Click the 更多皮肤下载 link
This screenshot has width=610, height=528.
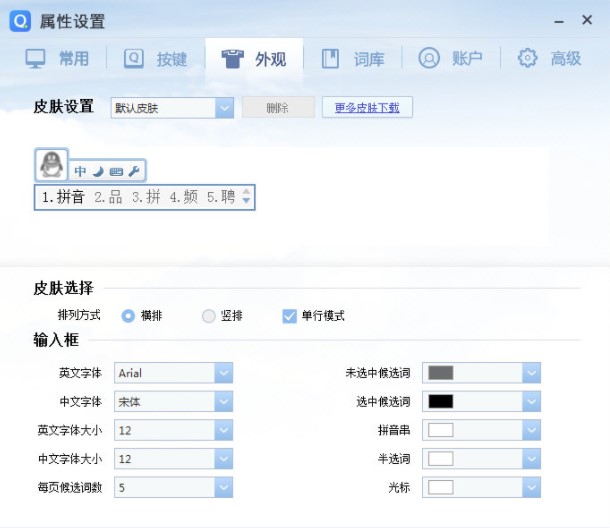coord(367,107)
